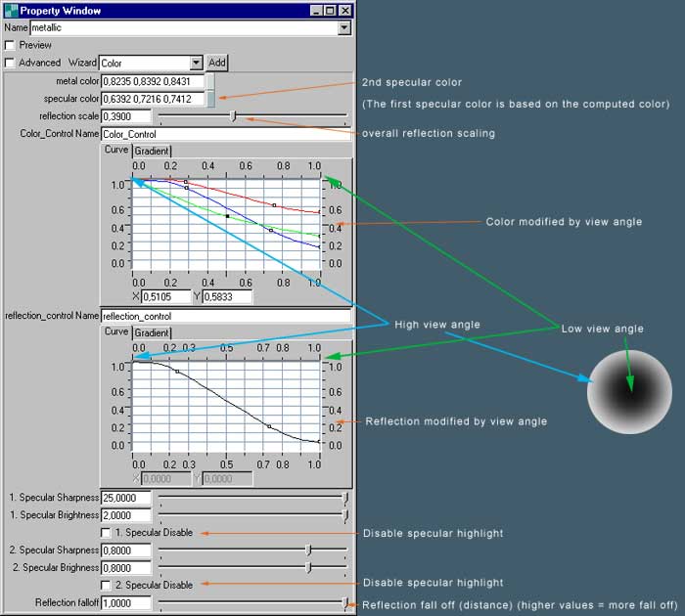Click the 1. Specular Sharpness slider handle
The width and height of the screenshot is (685, 616).
click(344, 498)
